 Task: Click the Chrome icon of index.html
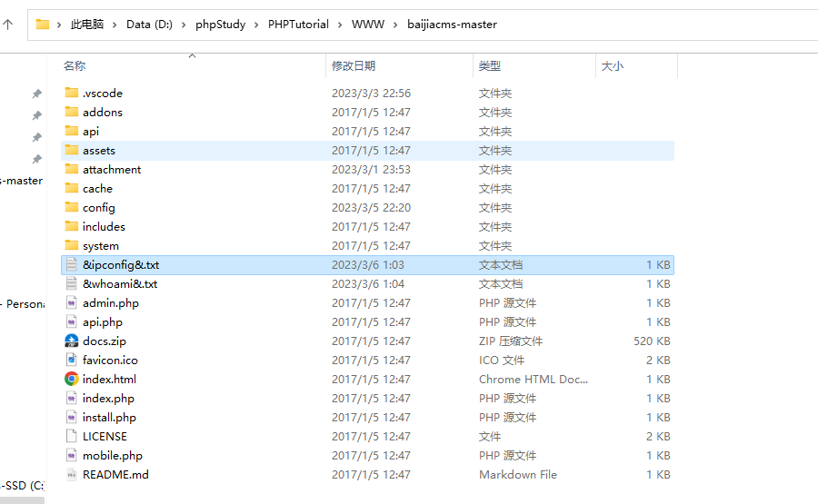[x=72, y=379]
